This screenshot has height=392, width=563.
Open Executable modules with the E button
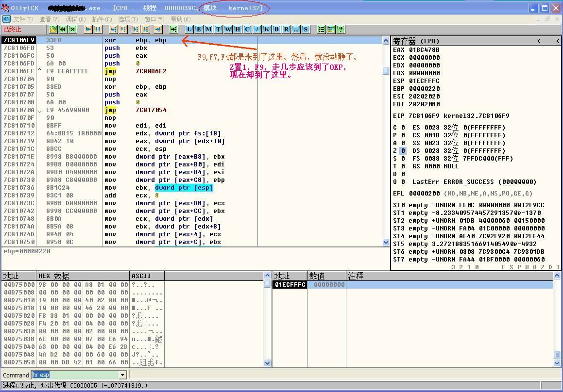[x=199, y=29]
